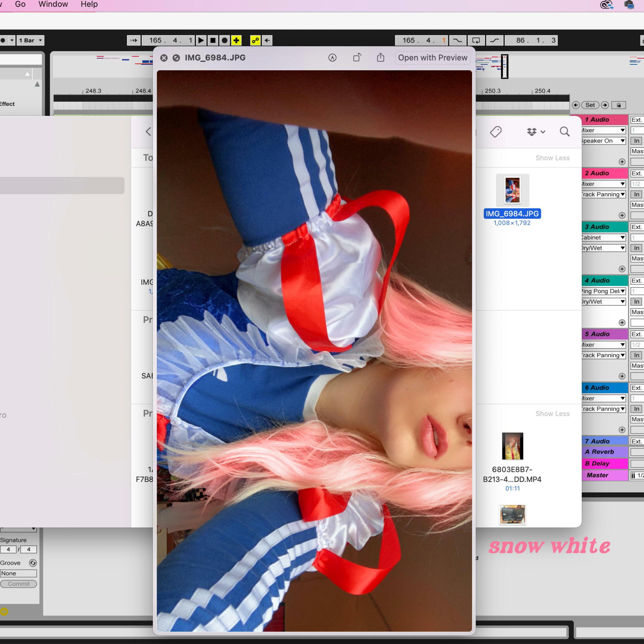Screen dimensions: 644x644
Task: Toggle the Punch-Out switch
Action: (495, 40)
